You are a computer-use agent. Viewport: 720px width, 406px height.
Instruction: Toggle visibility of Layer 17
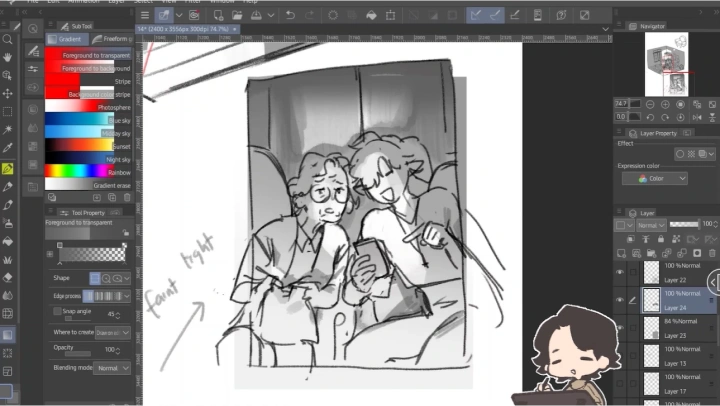tap(620, 383)
